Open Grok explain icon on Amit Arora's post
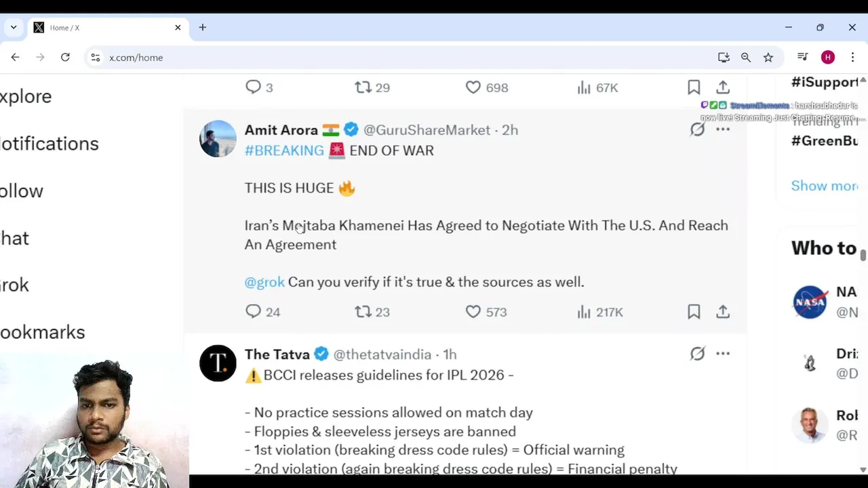The width and height of the screenshot is (868, 488). tap(697, 129)
